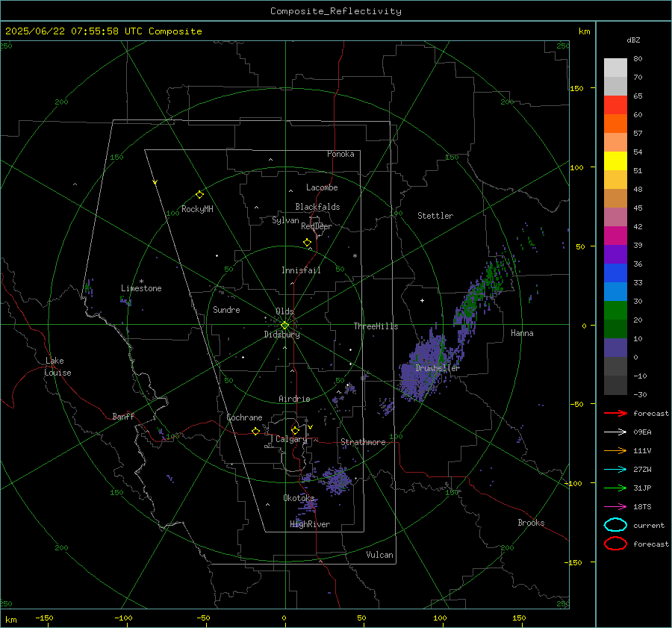Click the radar site marker at Didsbury
The width and height of the screenshot is (672, 628).
(x=284, y=326)
